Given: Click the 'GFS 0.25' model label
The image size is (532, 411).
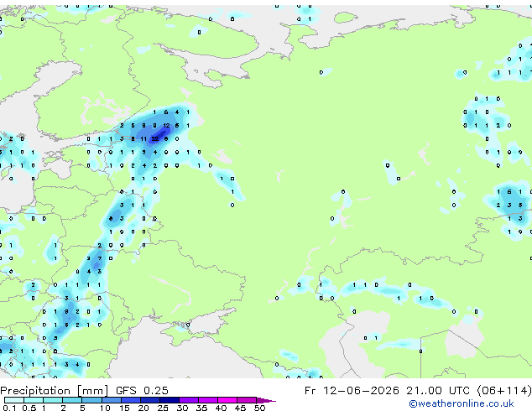Looking at the screenshot, I should (x=142, y=391).
